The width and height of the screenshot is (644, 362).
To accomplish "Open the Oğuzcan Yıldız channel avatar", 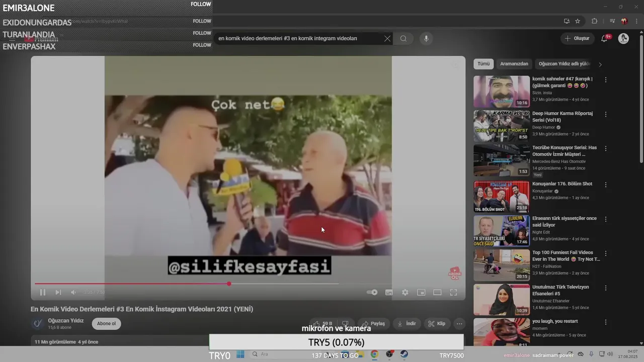I will 37,324.
